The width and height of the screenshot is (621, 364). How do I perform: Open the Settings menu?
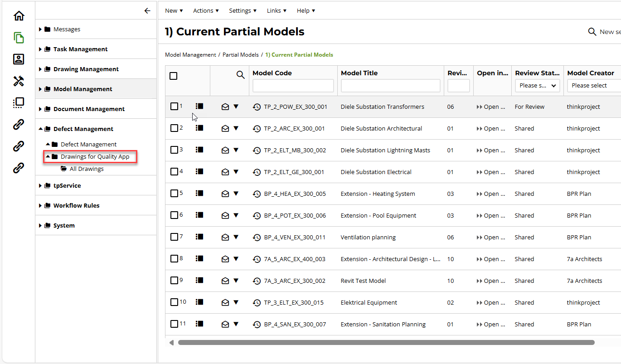pyautogui.click(x=243, y=10)
